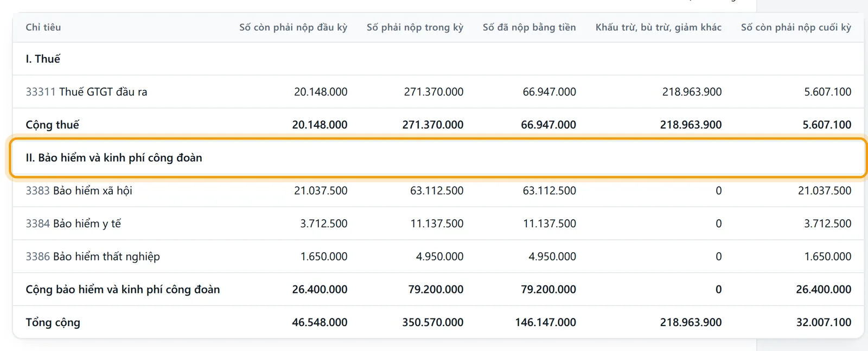Click opening 26.400.000 in Cộng bảo hiểm row

[x=320, y=289]
